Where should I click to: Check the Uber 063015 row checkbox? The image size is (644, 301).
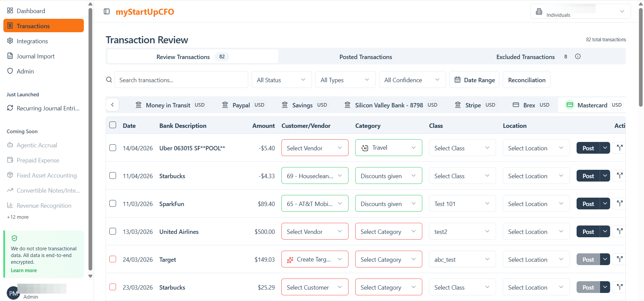(x=113, y=148)
